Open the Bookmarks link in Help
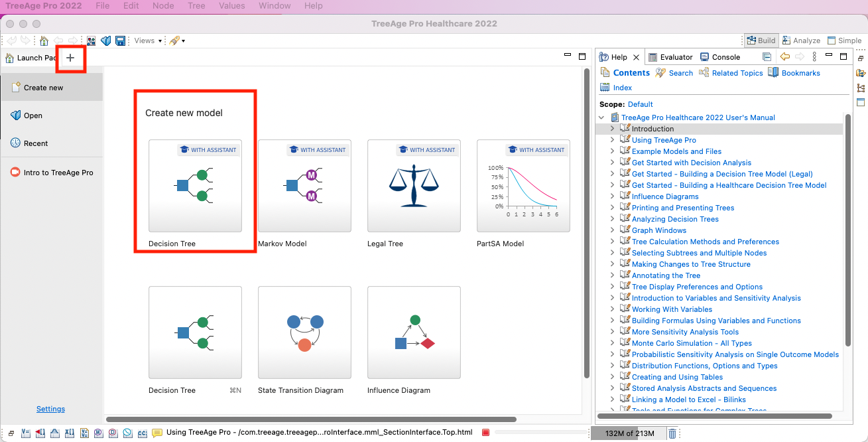 tap(801, 73)
